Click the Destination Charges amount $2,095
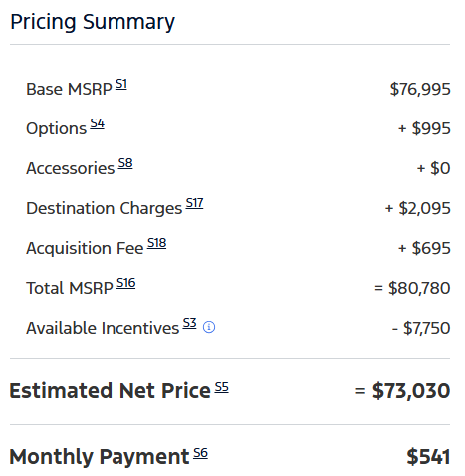This screenshot has width=465, height=476. pos(424,208)
